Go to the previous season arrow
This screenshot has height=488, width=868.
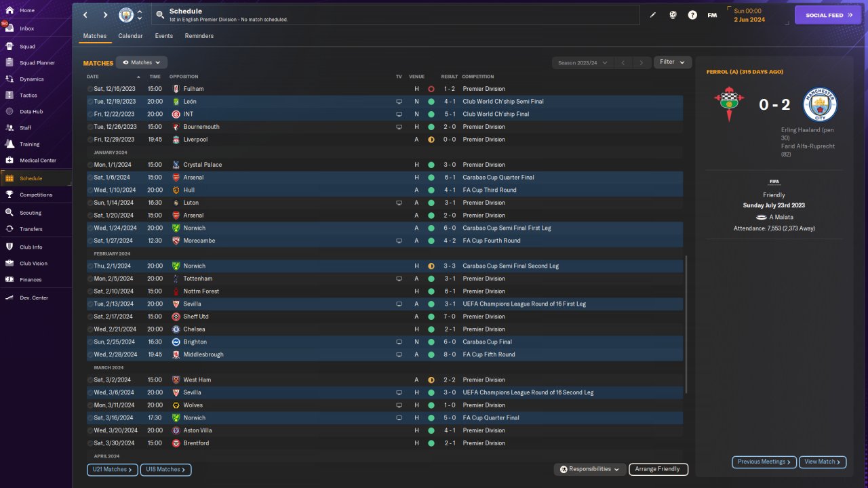623,62
